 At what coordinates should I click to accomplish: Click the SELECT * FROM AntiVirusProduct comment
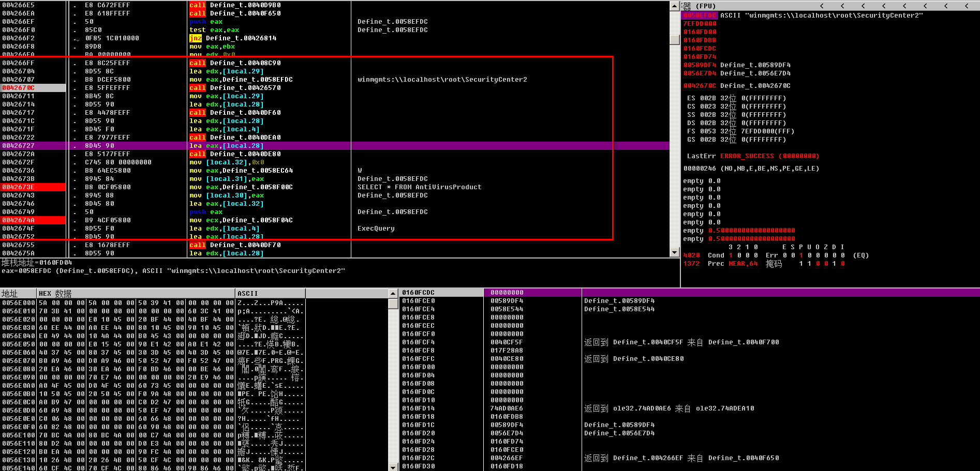pos(419,187)
